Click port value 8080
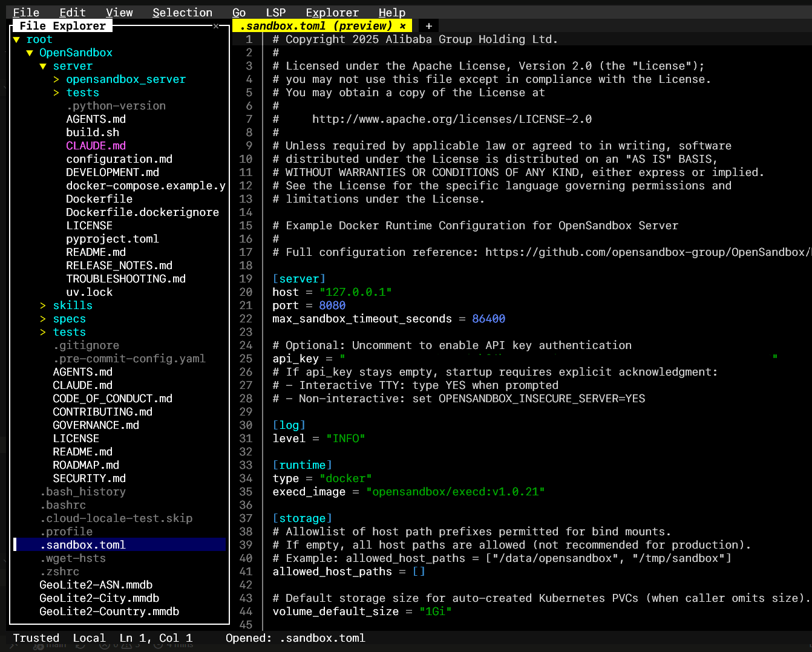 tap(332, 305)
